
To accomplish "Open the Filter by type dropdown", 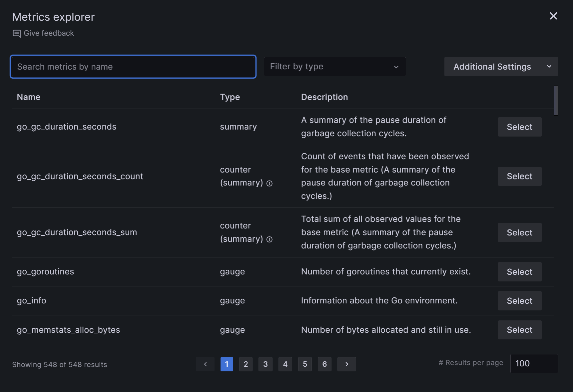I will 334,67.
